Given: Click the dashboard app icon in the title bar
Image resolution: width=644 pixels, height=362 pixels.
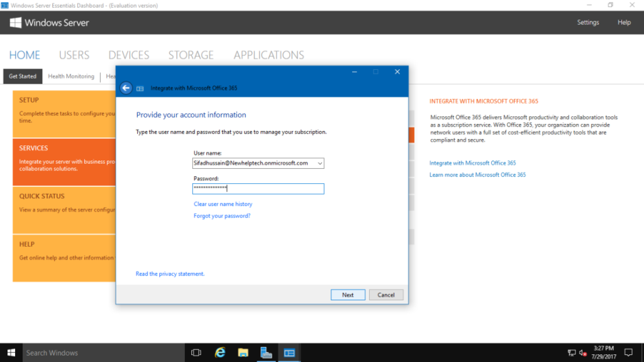Looking at the screenshot, I should coord(4,5).
